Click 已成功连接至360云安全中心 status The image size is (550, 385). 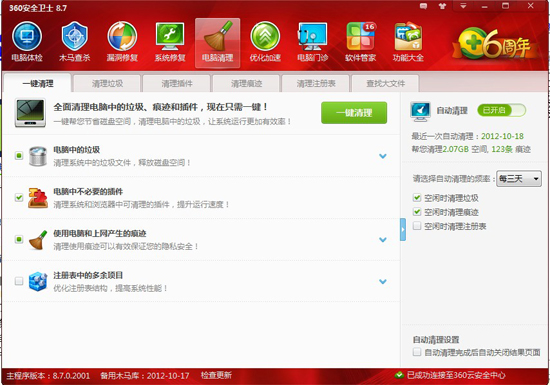pyautogui.click(x=456, y=375)
